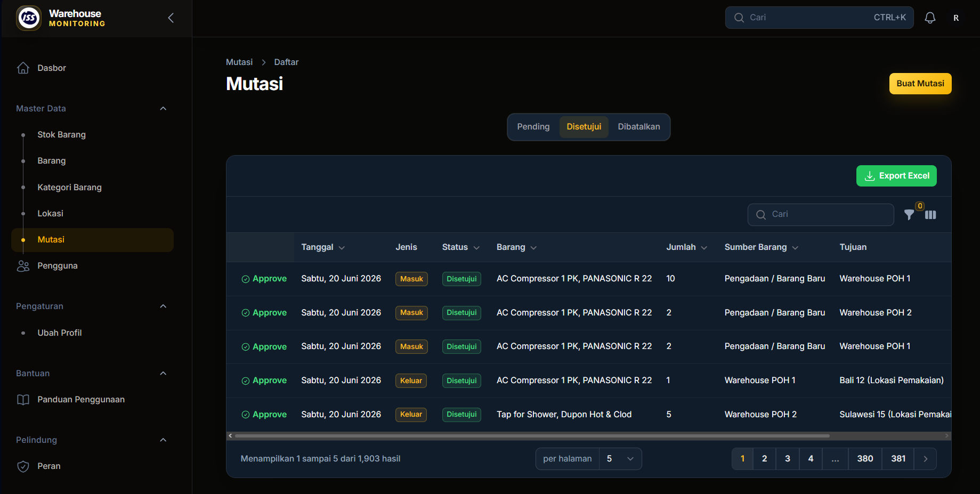Open the table filter funnel icon
This screenshot has height=494, width=980.
(x=909, y=215)
